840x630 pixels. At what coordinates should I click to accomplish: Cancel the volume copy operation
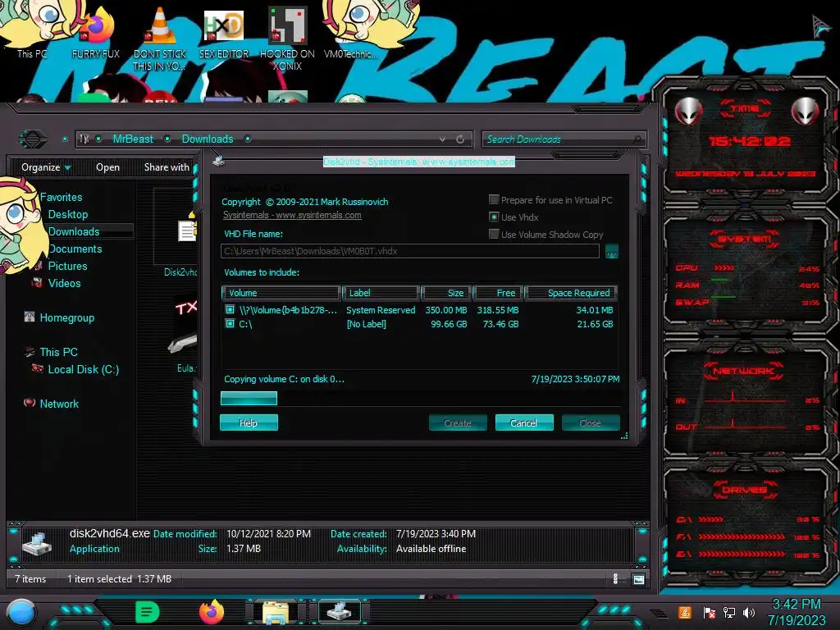click(524, 422)
